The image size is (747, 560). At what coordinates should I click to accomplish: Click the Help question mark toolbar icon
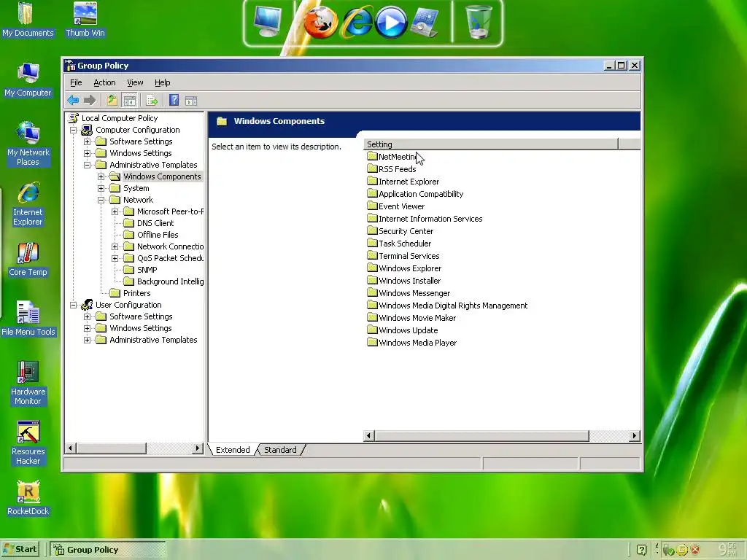(x=174, y=100)
